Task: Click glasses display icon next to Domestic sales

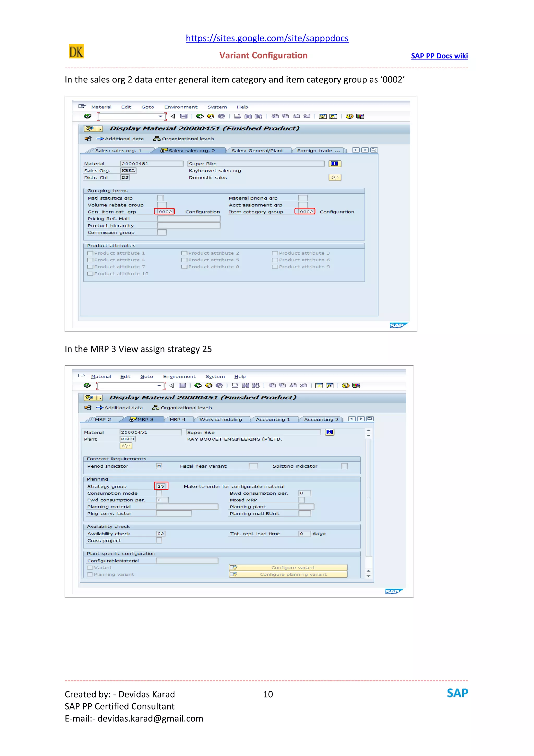Action: click(x=335, y=177)
